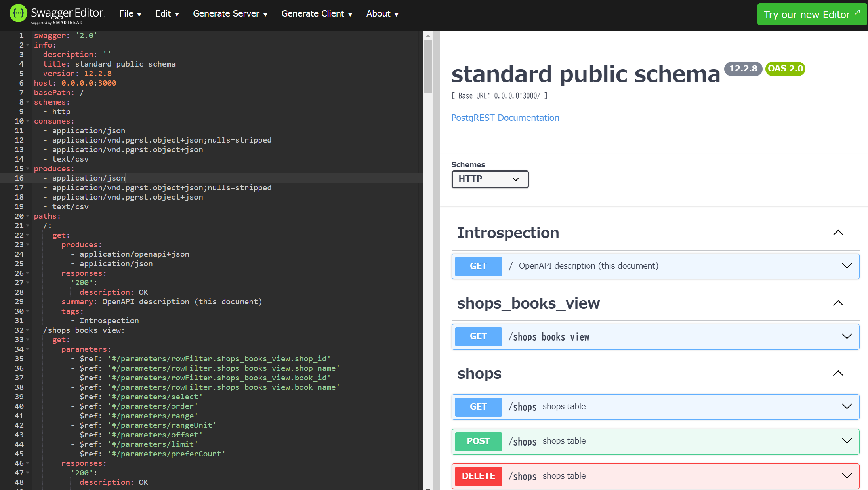This screenshot has width=868, height=490.
Task: Open the Generate Server menu
Action: tap(230, 13)
